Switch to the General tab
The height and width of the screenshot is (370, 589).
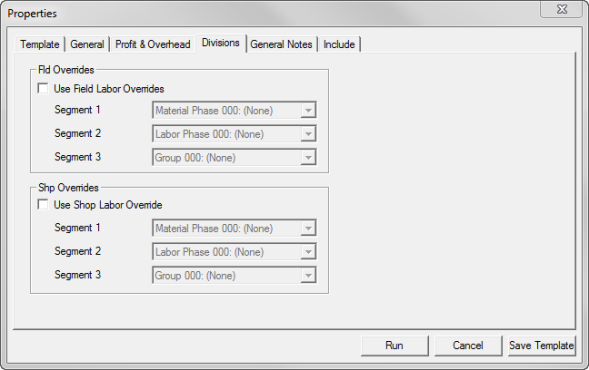coord(87,44)
